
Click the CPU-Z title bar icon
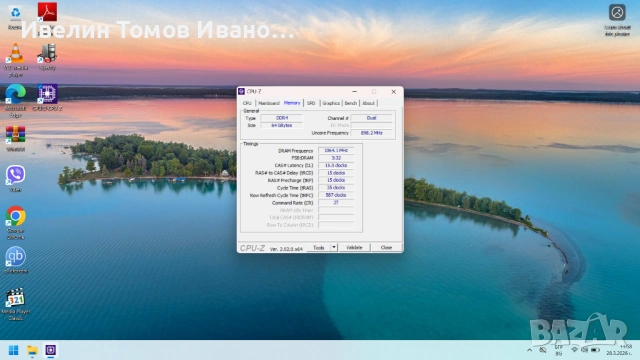pos(242,91)
